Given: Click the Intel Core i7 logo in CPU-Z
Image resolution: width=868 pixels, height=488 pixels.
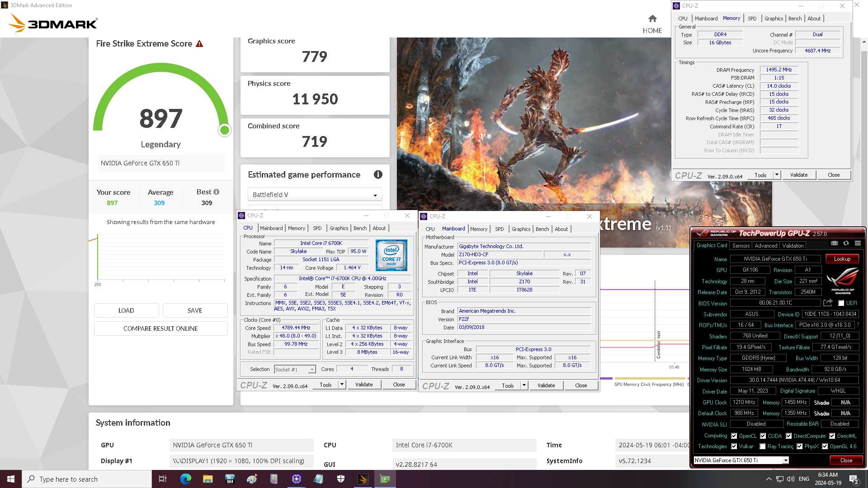Looking at the screenshot, I should pyautogui.click(x=392, y=255).
